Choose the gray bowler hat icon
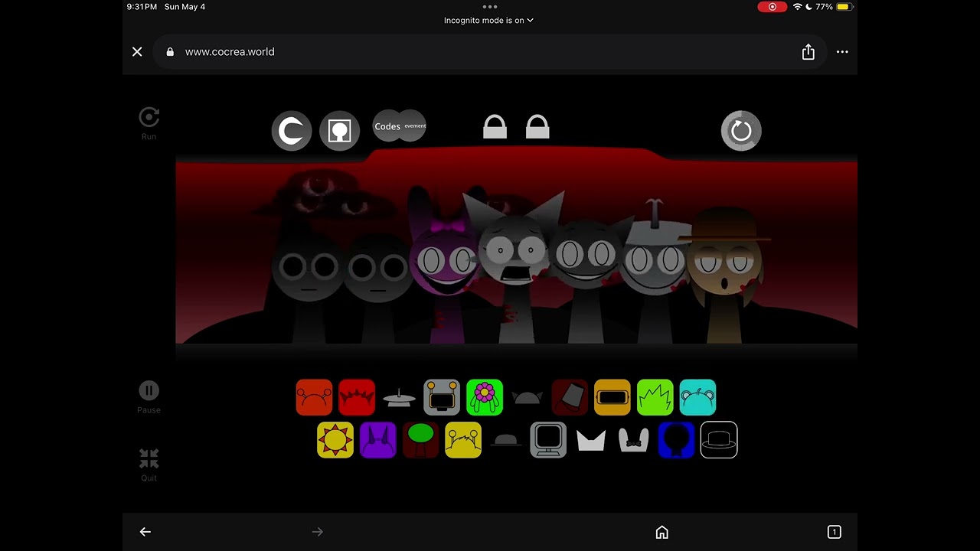This screenshot has height=551, width=980. coord(505,440)
